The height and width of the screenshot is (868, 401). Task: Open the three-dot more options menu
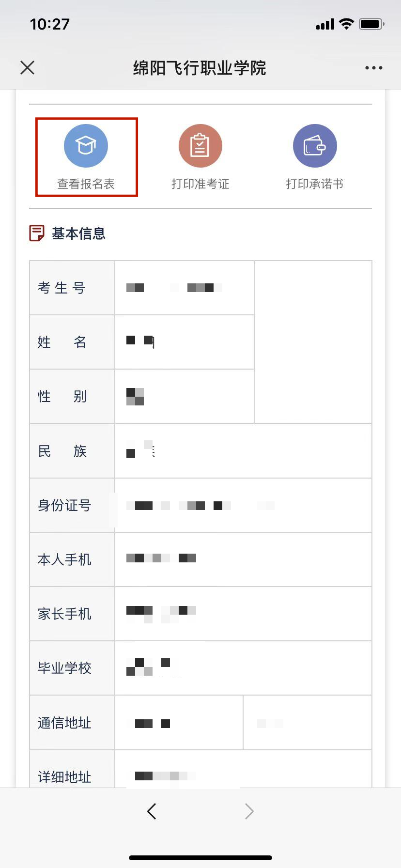point(373,68)
